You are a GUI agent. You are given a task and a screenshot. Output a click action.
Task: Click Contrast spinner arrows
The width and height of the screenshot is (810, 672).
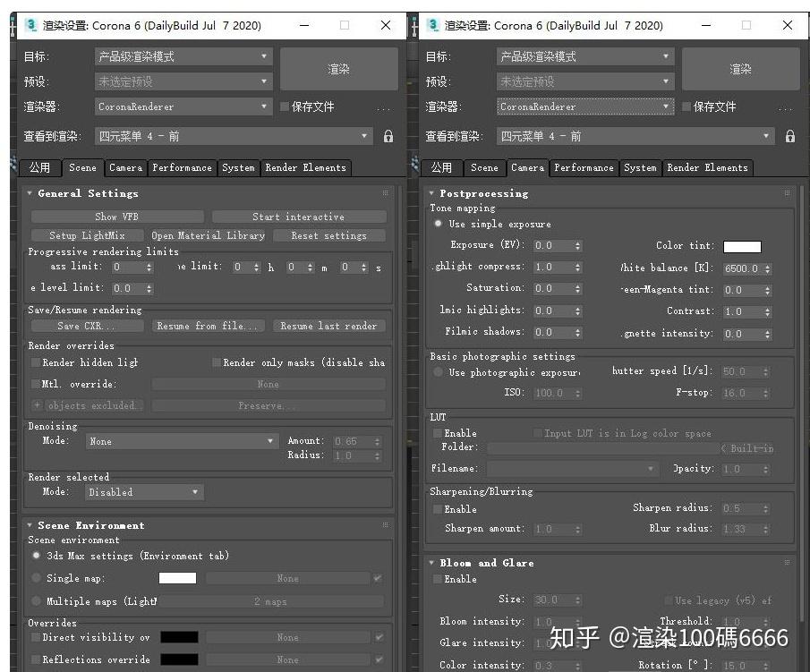768,312
